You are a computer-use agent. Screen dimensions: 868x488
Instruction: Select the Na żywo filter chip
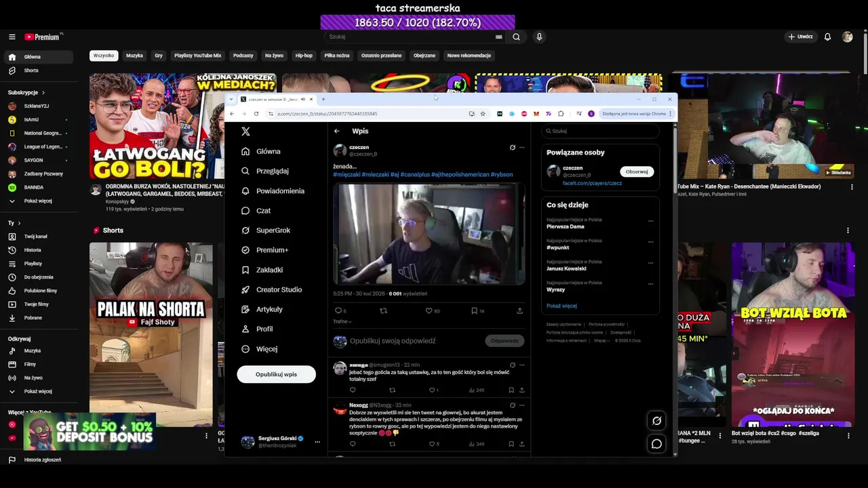(x=274, y=56)
